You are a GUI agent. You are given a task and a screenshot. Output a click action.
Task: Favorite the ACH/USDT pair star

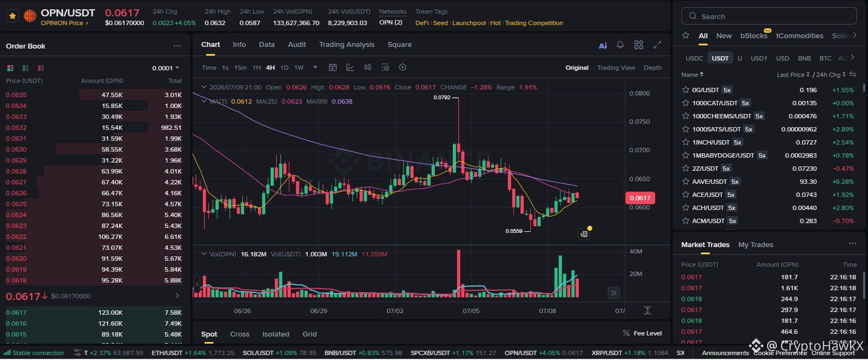click(x=686, y=208)
